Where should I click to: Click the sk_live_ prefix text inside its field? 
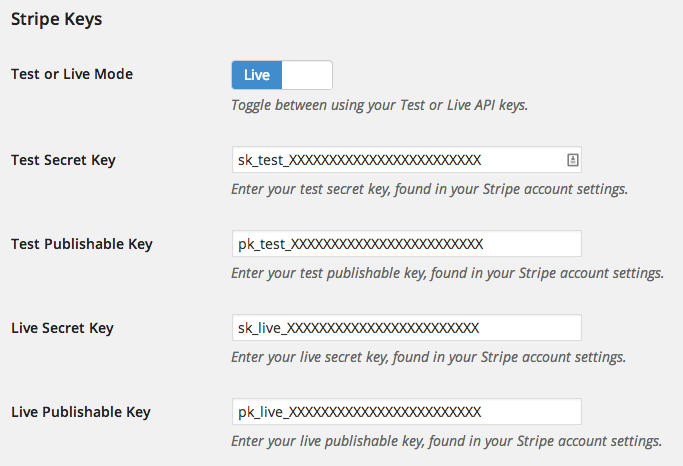(x=262, y=328)
